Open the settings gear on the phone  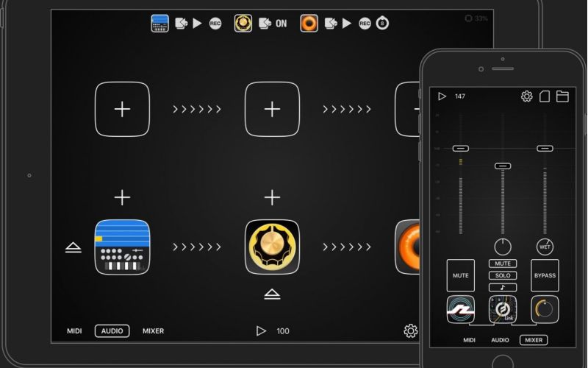[x=526, y=96]
